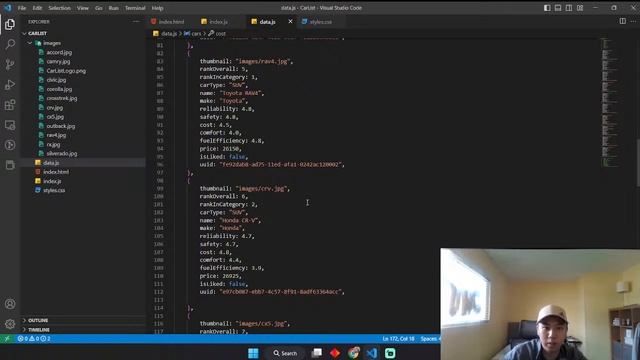640x360 pixels.
Task: Click the taskbar Search box
Action: coord(285,353)
